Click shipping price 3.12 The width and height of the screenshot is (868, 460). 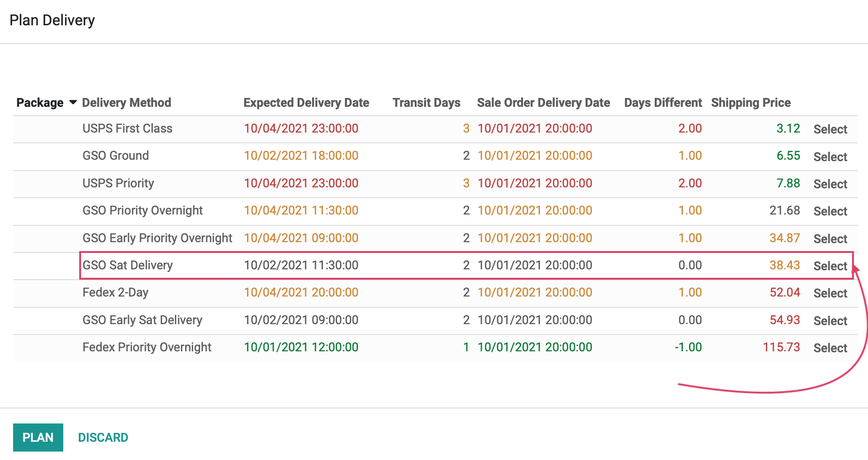tap(788, 128)
